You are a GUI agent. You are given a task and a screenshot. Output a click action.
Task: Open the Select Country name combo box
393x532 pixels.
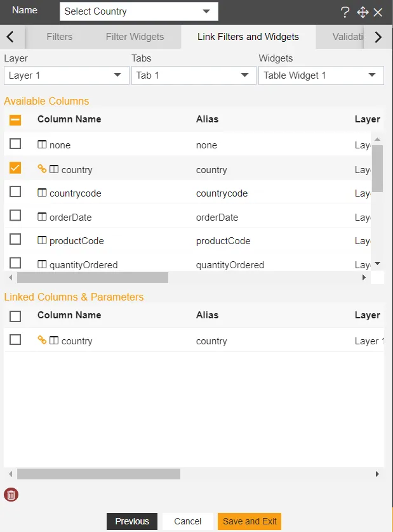[x=138, y=11]
